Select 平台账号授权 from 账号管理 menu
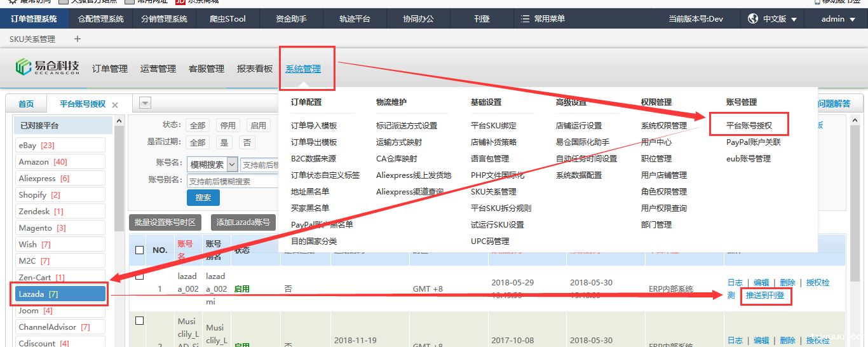 (x=749, y=126)
